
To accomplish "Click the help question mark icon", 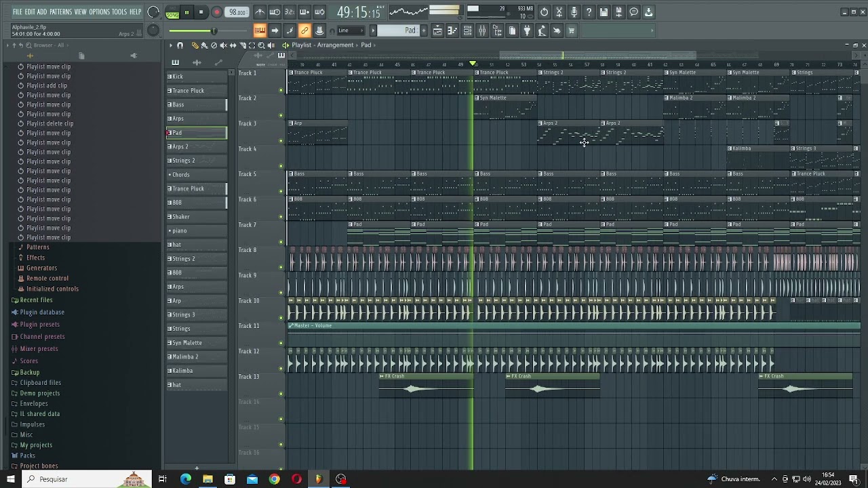I will point(589,12).
